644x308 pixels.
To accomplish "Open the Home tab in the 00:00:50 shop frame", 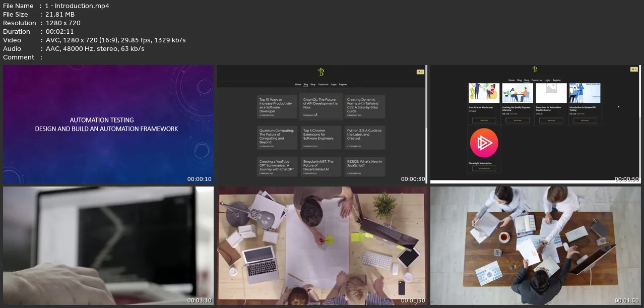I will click(x=511, y=80).
